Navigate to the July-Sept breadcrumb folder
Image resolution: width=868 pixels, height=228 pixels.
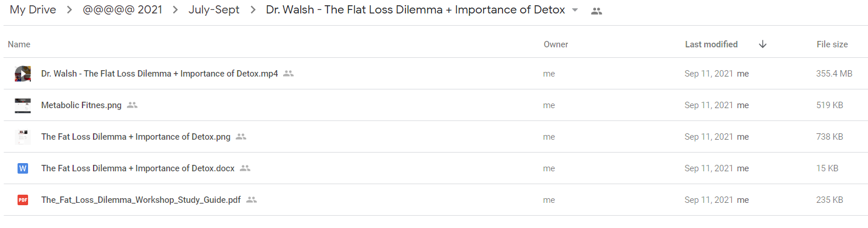(x=214, y=11)
